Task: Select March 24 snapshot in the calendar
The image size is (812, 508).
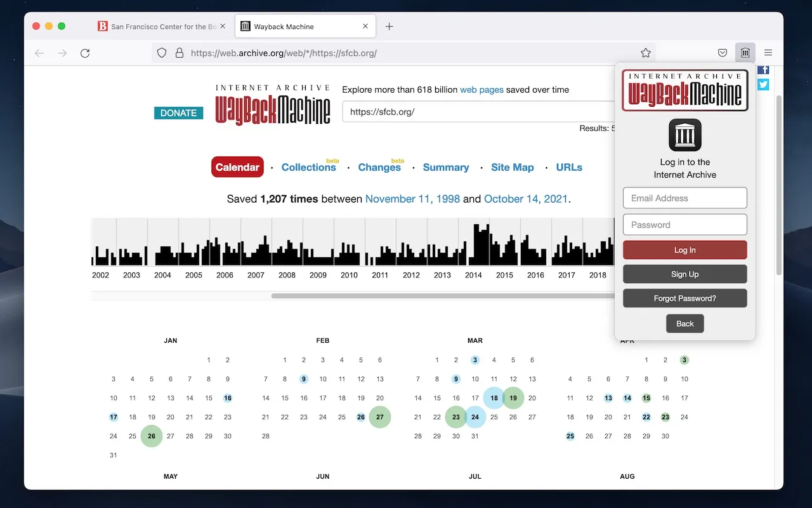Action: point(475,417)
